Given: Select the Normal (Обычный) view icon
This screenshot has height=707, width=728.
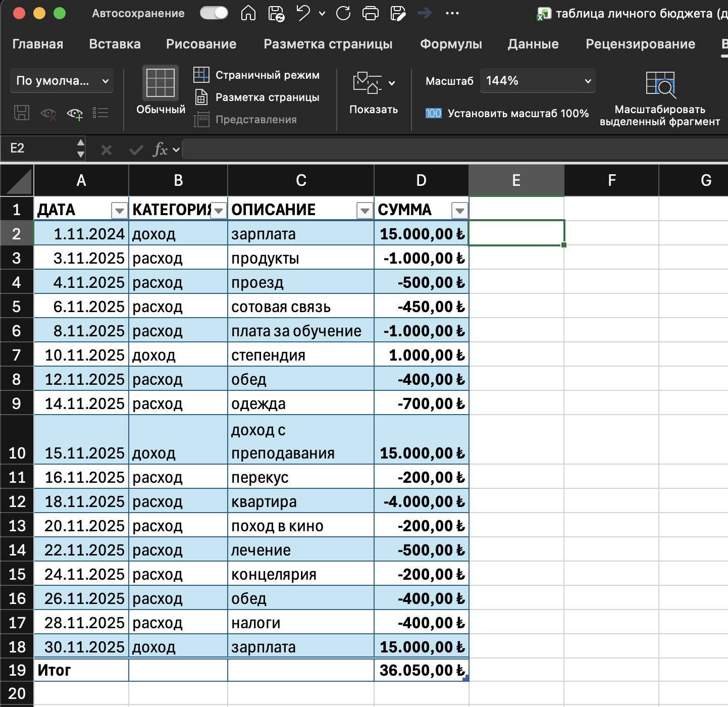Looking at the screenshot, I should click(161, 82).
